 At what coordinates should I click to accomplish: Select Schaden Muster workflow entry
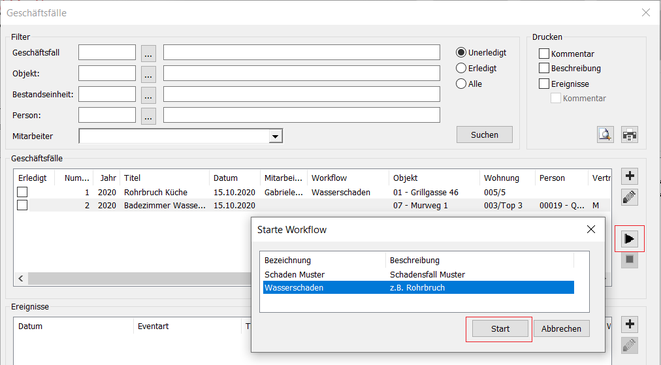click(418, 275)
